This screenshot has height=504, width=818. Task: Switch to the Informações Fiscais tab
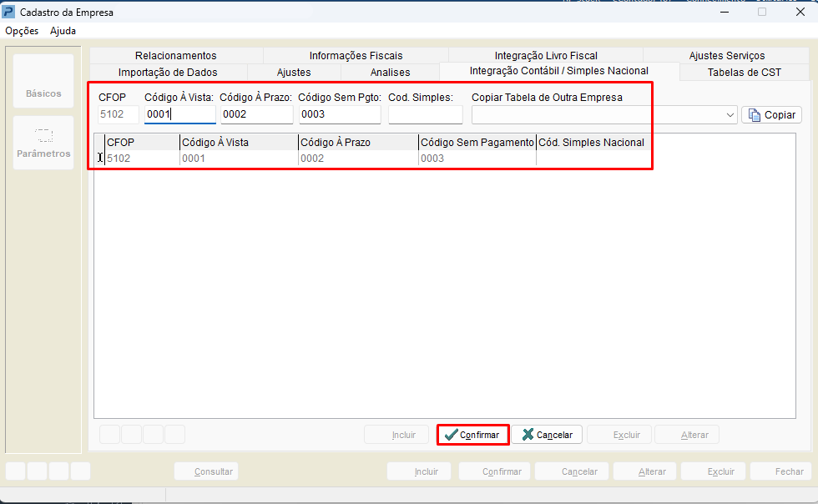(x=356, y=56)
